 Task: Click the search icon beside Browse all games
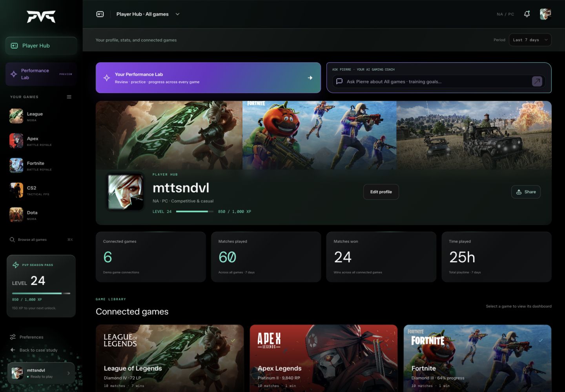pyautogui.click(x=12, y=240)
